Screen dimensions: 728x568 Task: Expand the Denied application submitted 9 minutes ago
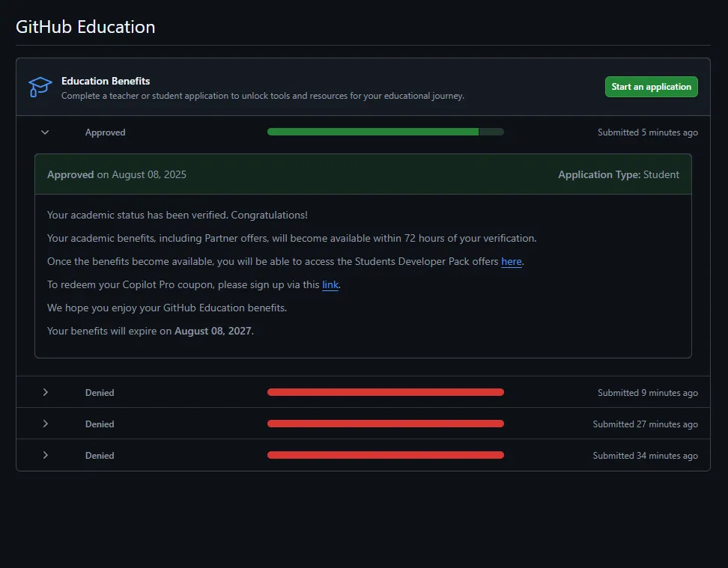point(45,392)
